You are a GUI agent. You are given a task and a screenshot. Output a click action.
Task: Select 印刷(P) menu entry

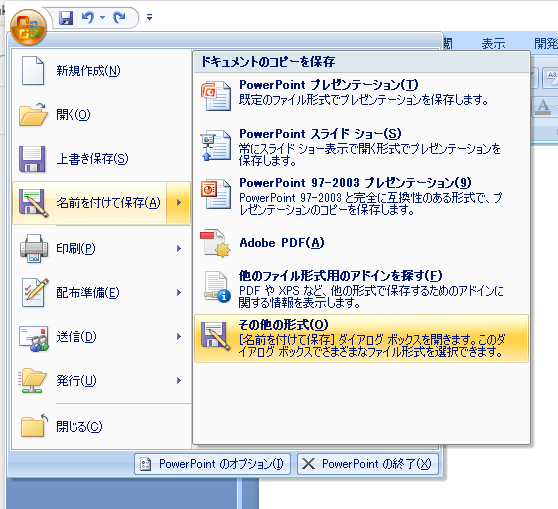coord(101,248)
